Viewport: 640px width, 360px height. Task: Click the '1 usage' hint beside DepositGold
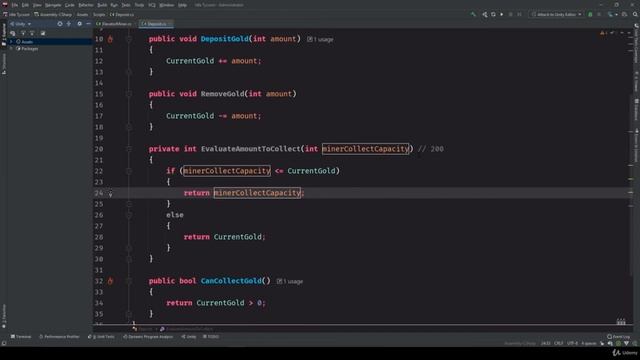(320, 40)
